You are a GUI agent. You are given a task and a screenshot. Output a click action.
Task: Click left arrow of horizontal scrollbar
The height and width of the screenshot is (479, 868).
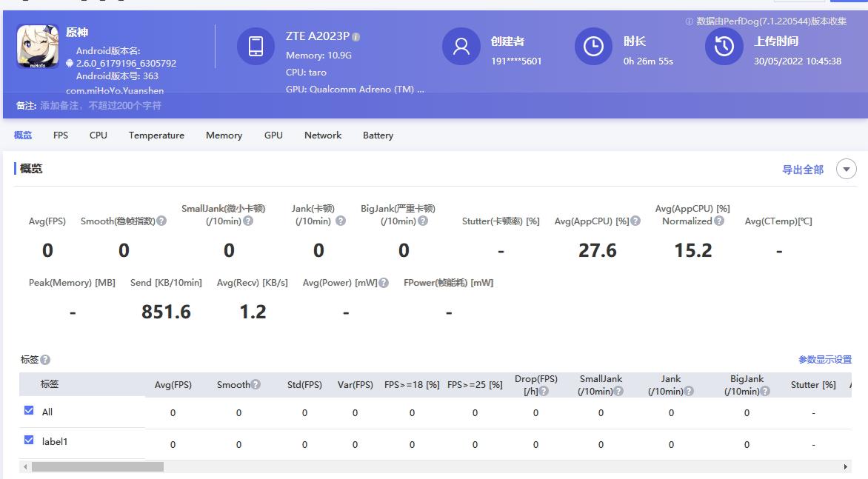(24, 467)
